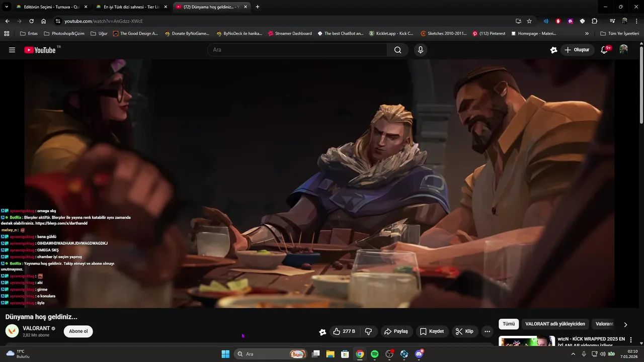Open The Good Design A... bookmark
This screenshot has width=644, height=362.
[135, 34]
